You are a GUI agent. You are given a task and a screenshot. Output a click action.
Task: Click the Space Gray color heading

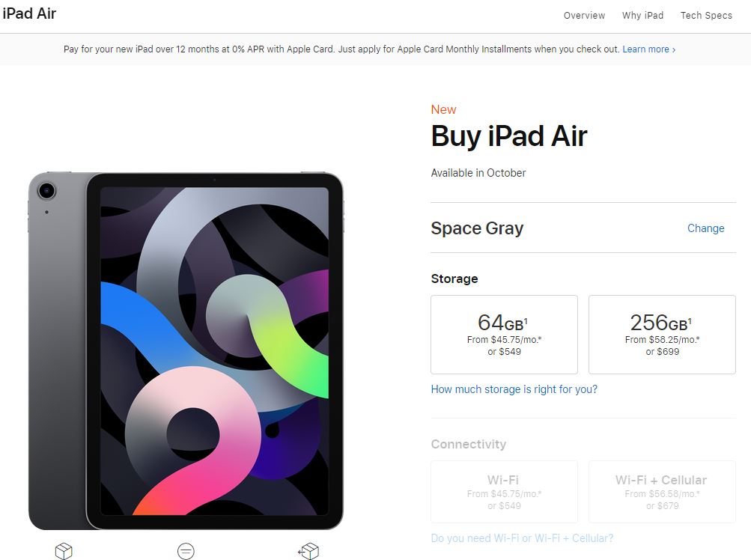tap(477, 228)
